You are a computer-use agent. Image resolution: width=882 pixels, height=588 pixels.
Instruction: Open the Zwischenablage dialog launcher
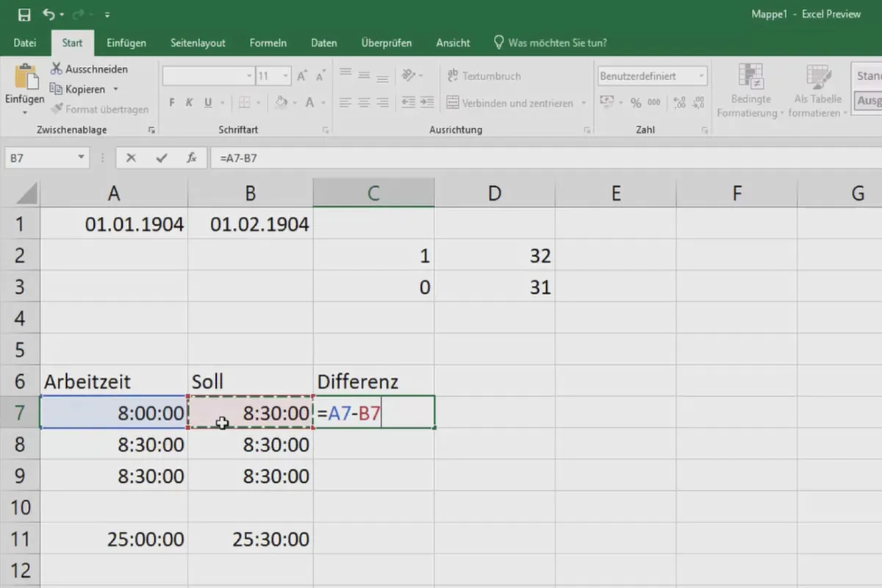pyautogui.click(x=152, y=130)
